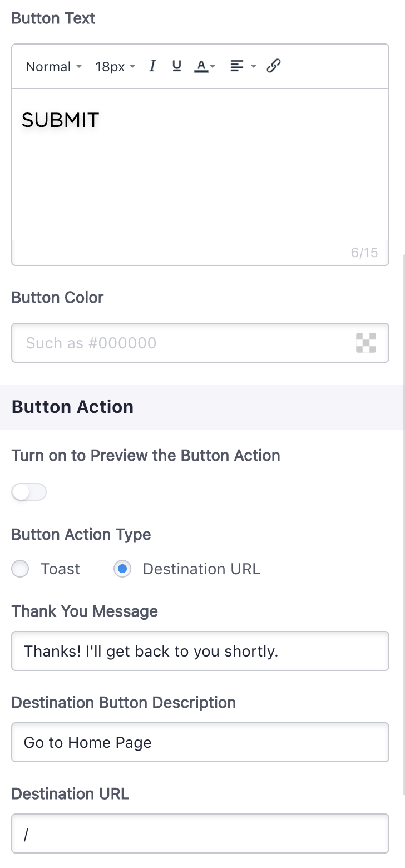This screenshot has width=405, height=868.
Task: Focus the Button Color hex field
Action: 200,343
